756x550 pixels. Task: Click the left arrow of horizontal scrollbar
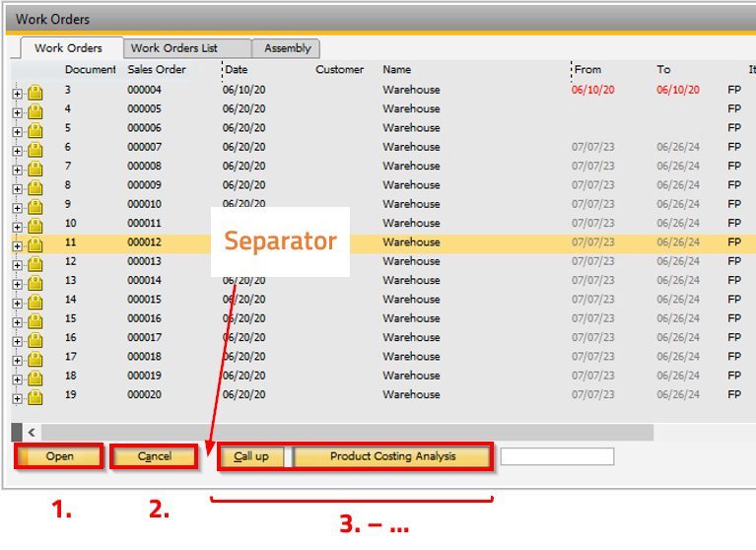tap(32, 433)
